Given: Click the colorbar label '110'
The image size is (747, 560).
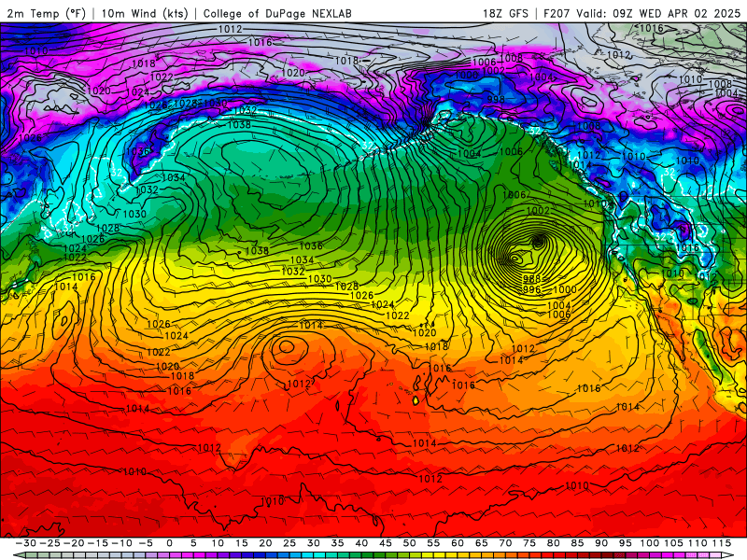Looking at the screenshot, I should (698, 543).
